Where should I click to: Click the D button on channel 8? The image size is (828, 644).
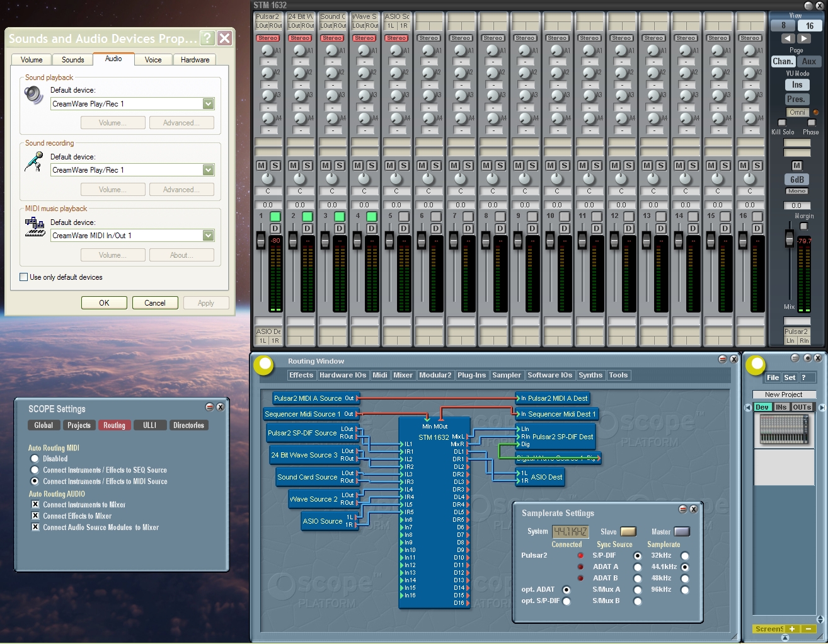tap(500, 228)
